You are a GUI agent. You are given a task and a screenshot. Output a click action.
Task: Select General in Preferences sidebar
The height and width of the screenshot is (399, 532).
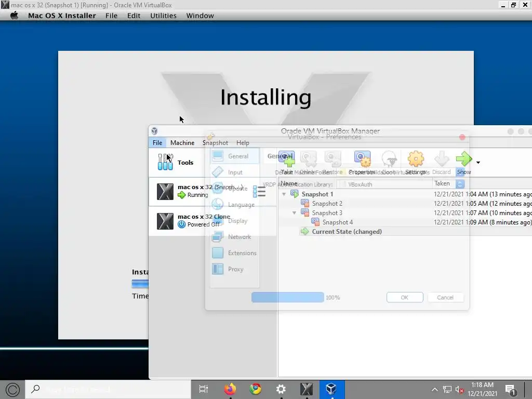234,156
